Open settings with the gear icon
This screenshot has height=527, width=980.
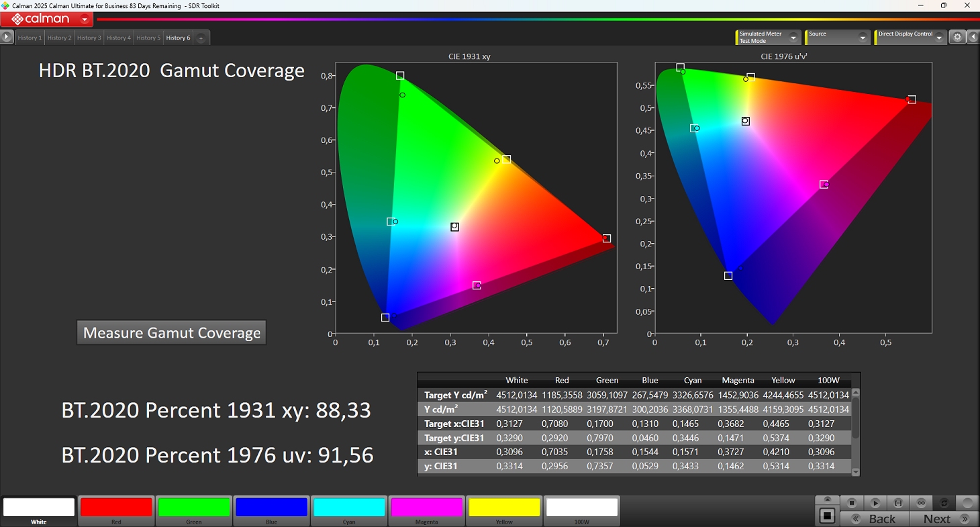click(958, 38)
